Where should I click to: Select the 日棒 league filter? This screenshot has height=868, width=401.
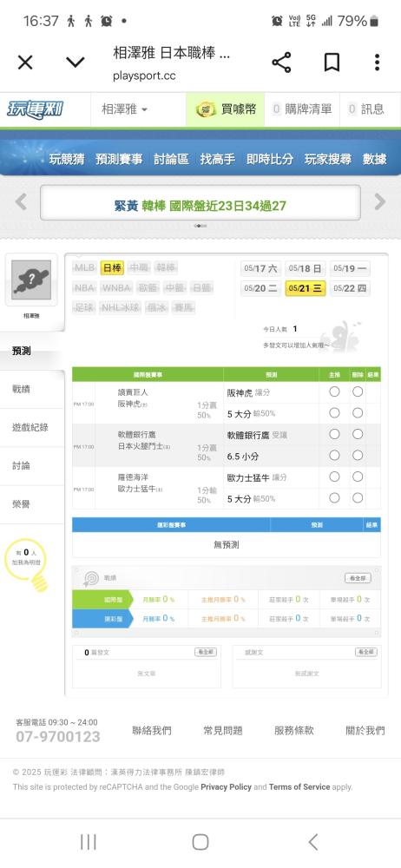click(112, 268)
